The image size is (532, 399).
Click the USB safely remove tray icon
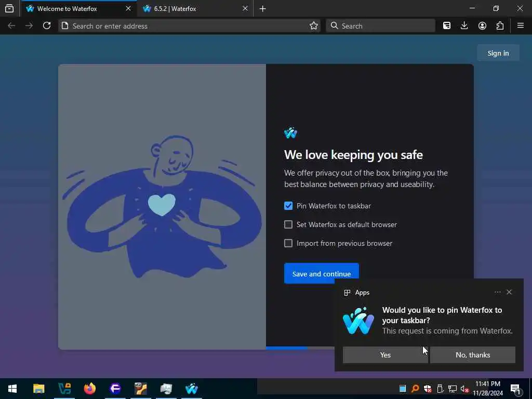[x=440, y=389]
